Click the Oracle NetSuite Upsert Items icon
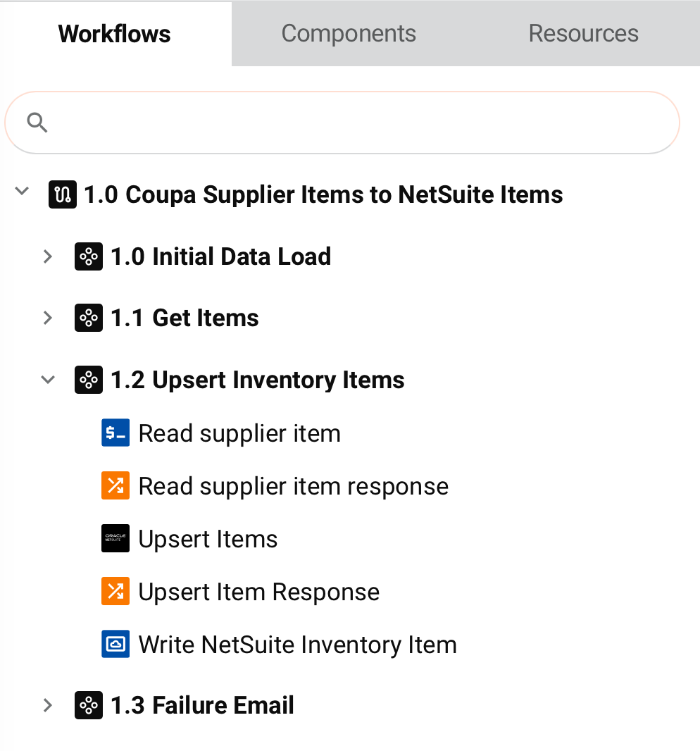Image resolution: width=700 pixels, height=751 pixels. coord(115,539)
